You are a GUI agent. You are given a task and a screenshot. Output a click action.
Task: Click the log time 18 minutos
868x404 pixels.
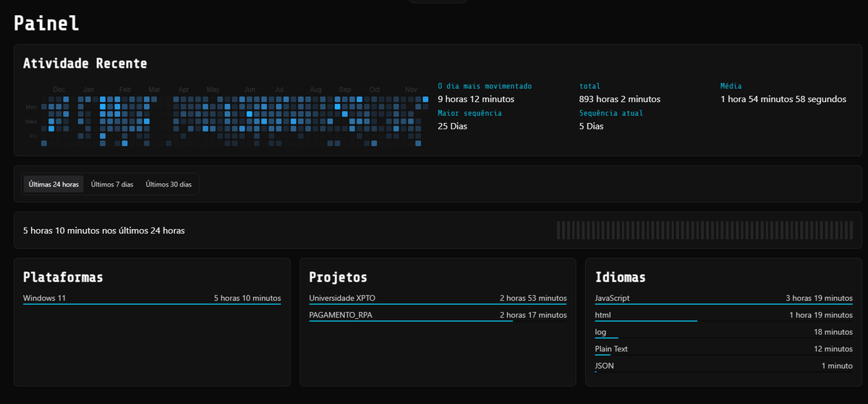[x=833, y=332]
